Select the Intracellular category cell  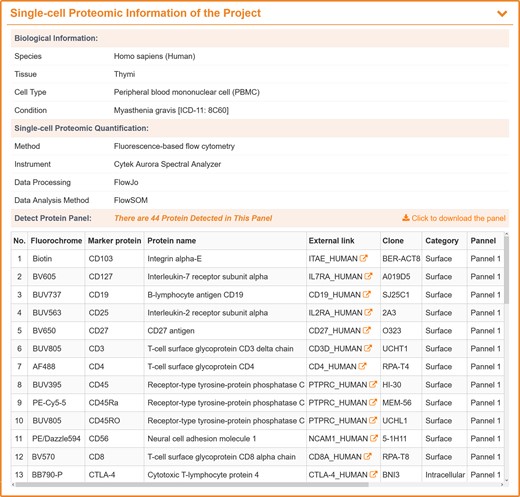(x=445, y=475)
